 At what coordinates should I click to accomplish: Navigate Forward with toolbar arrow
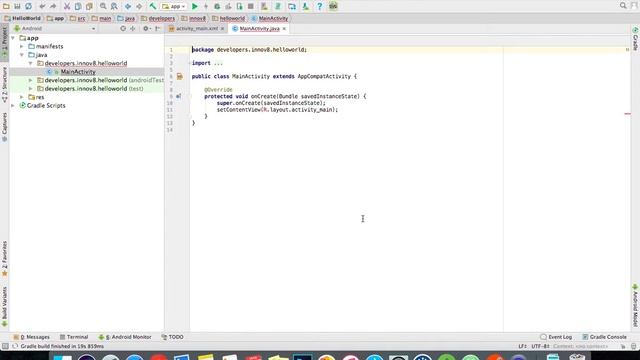pos(139,6)
